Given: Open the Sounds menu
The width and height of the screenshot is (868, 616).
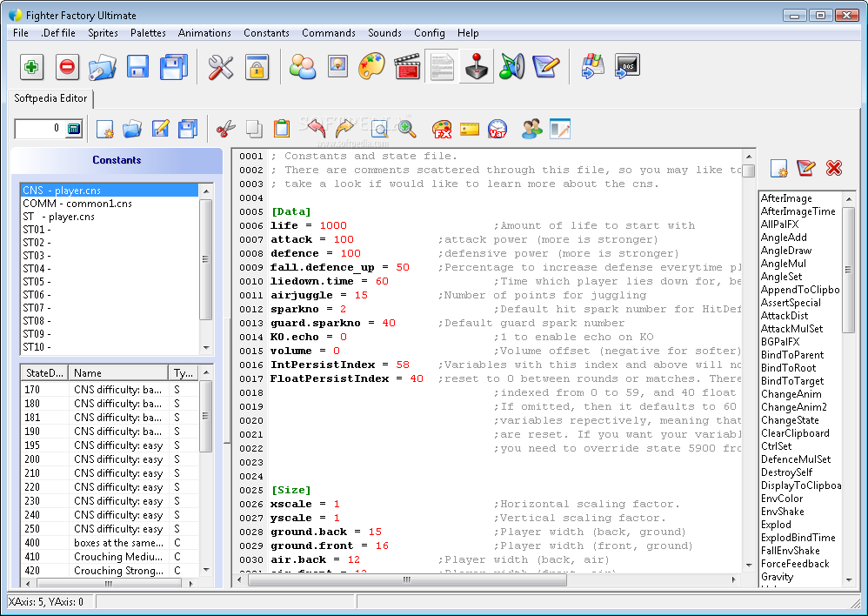Looking at the screenshot, I should 384,33.
